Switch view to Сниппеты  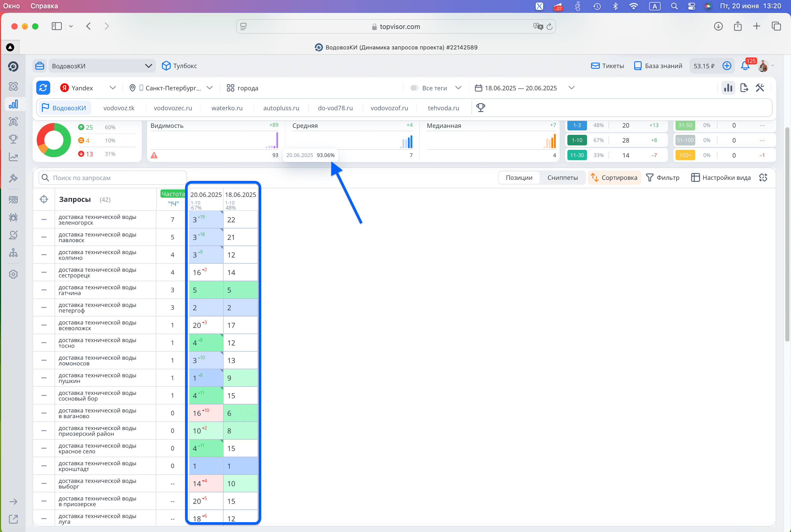pos(562,178)
